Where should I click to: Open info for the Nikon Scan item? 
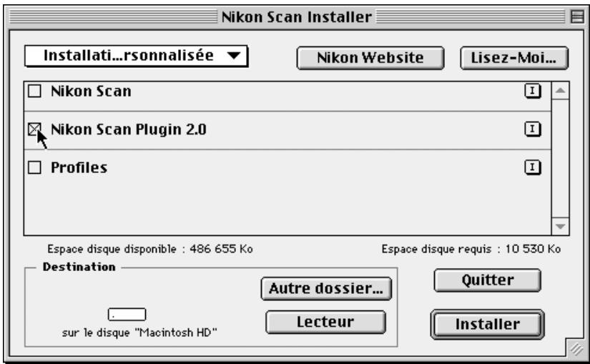pyautogui.click(x=532, y=91)
